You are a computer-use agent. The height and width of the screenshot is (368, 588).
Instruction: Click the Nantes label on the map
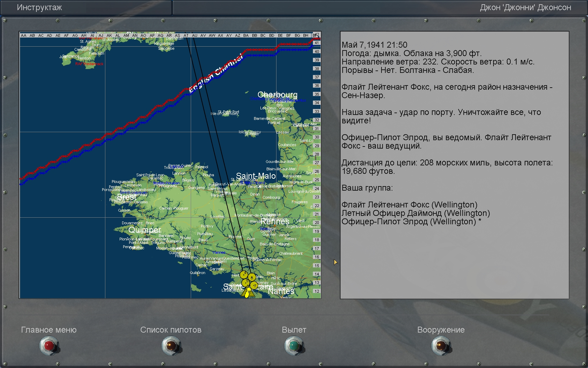(x=281, y=291)
